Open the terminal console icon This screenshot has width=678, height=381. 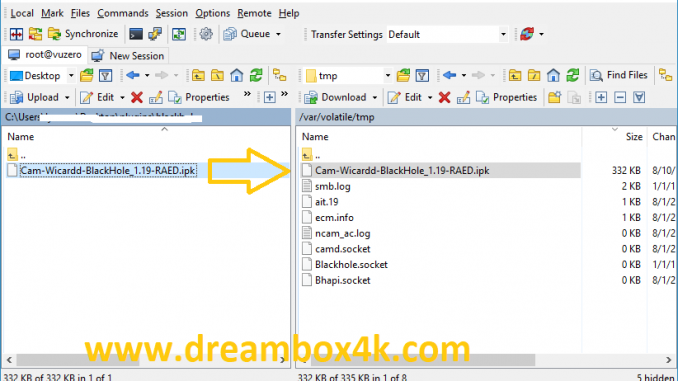[x=136, y=34]
